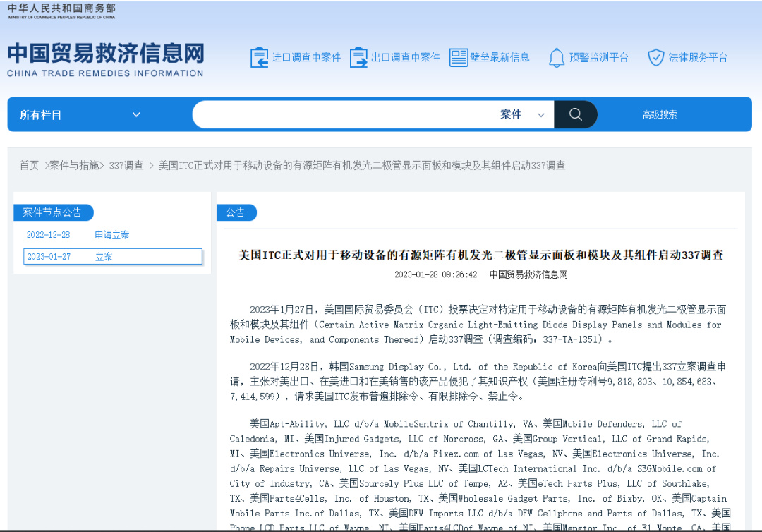Click the CHINA TRADE REMEDIES INFORMATION subtitle
This screenshot has width=762, height=532.
[x=105, y=73]
